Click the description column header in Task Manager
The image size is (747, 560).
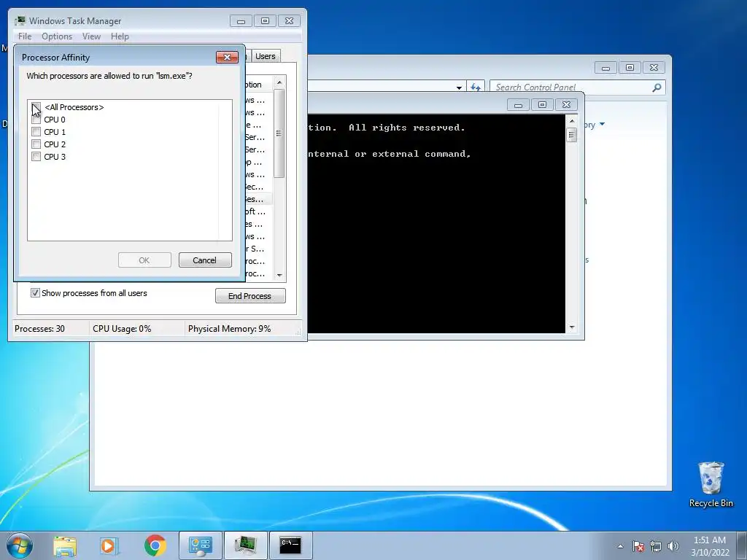[259, 85]
